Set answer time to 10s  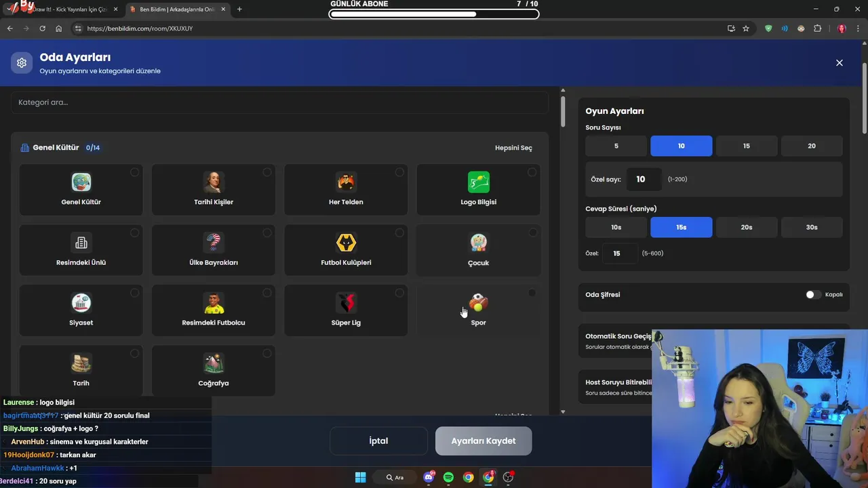(616, 227)
